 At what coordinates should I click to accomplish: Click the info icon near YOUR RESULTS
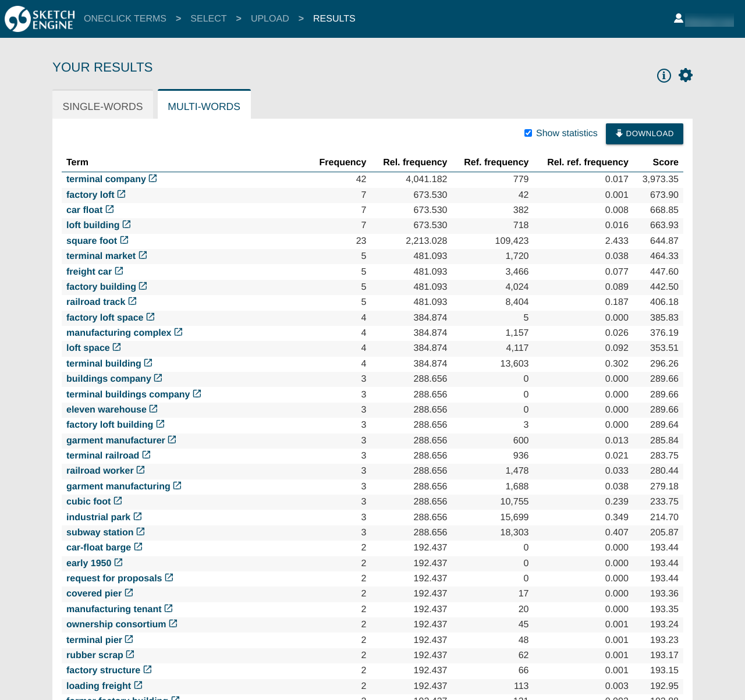click(664, 75)
